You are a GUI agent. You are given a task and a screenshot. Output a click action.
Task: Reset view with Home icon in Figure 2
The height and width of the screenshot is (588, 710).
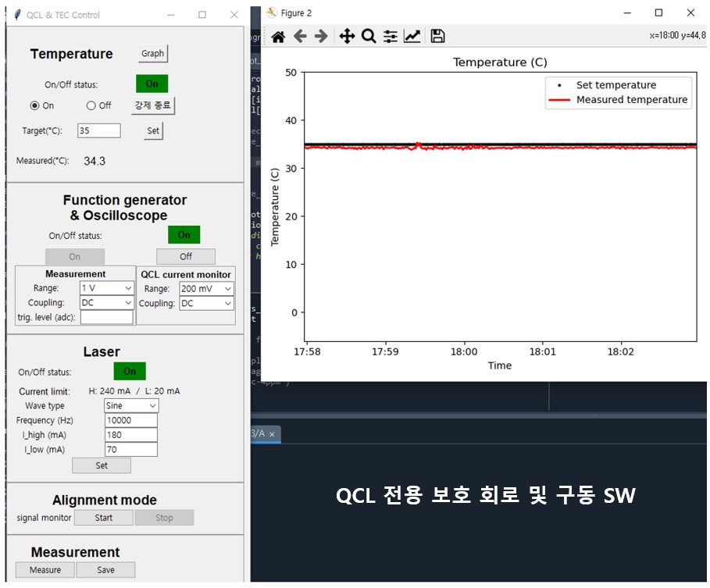tap(278, 36)
